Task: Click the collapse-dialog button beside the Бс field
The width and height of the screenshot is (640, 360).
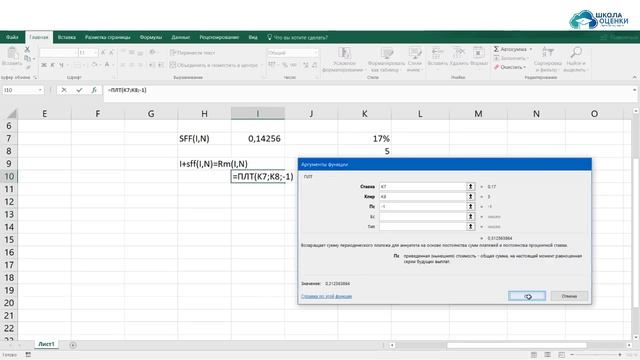Action: tap(471, 216)
